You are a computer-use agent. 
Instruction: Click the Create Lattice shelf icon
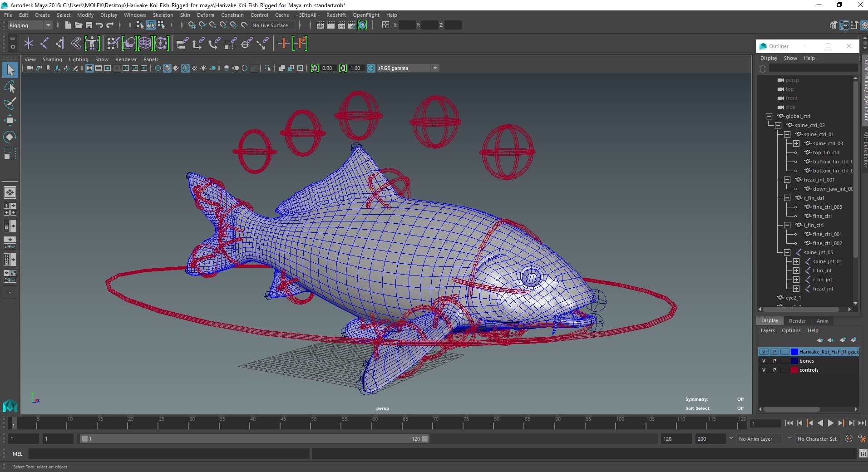click(145, 44)
